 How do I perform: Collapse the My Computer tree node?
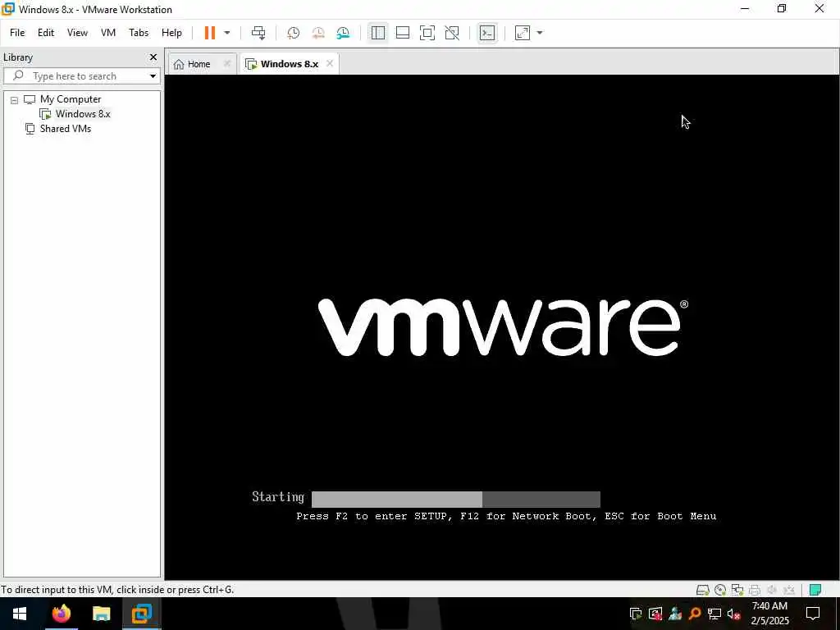point(15,100)
